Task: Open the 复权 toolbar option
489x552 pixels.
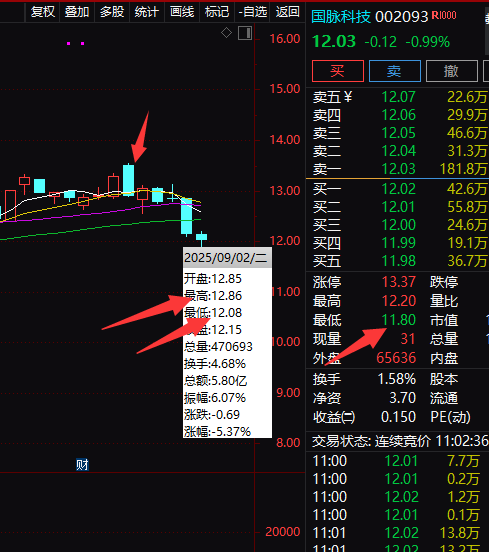Action: [43, 12]
